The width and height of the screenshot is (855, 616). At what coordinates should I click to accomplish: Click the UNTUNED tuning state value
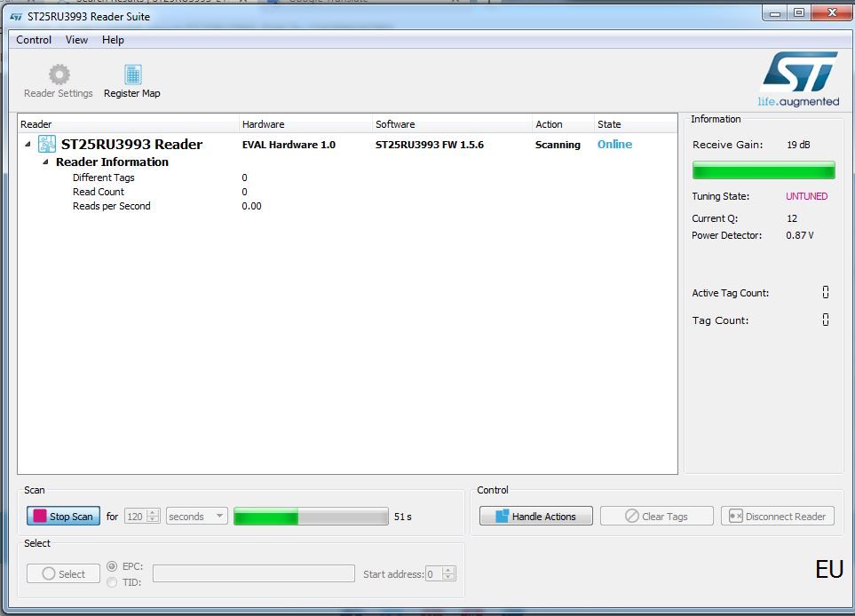pyautogui.click(x=806, y=196)
